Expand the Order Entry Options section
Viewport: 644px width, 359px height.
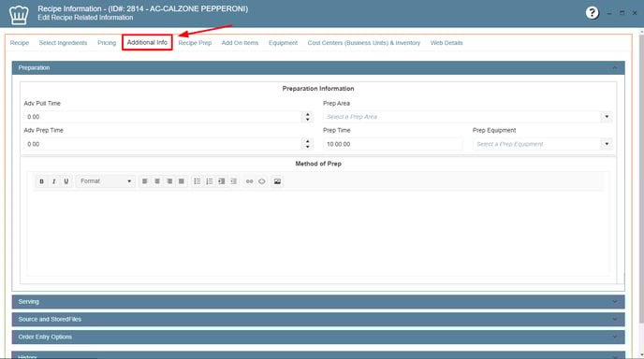(x=318, y=337)
